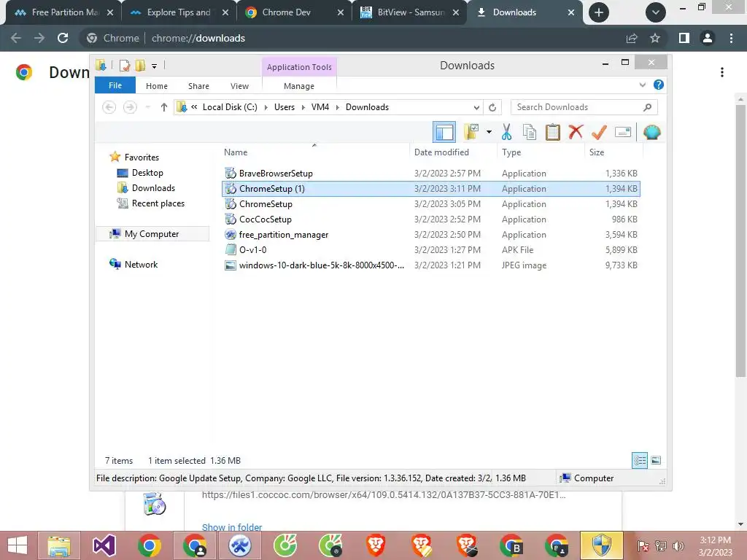Switch to large thumbnails view in status bar
The height and width of the screenshot is (560, 747).
[656, 461]
